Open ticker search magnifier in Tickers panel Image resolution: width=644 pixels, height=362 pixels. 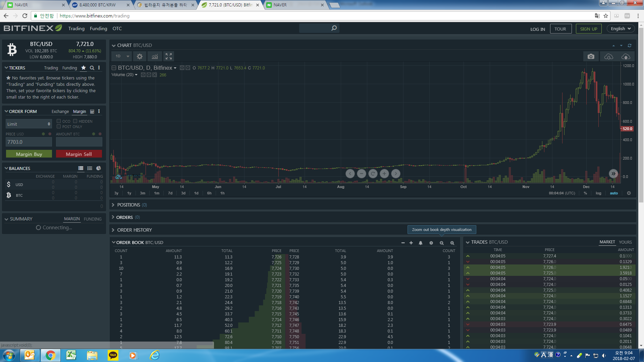(x=92, y=68)
